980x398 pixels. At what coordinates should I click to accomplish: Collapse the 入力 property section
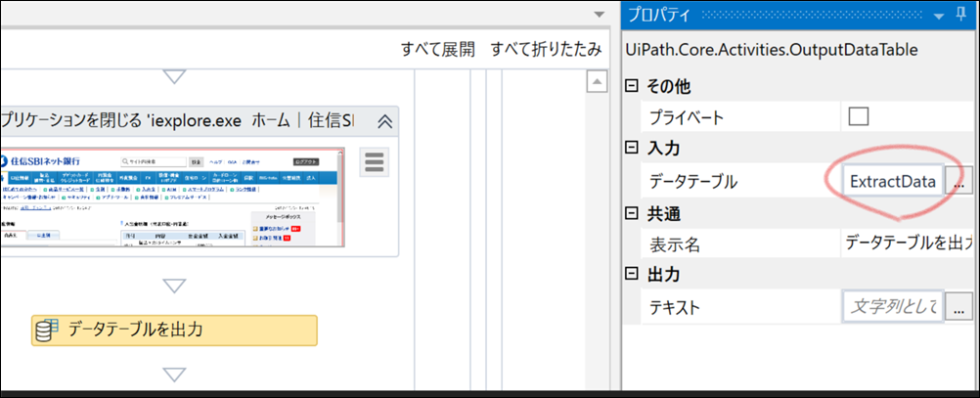(x=632, y=148)
